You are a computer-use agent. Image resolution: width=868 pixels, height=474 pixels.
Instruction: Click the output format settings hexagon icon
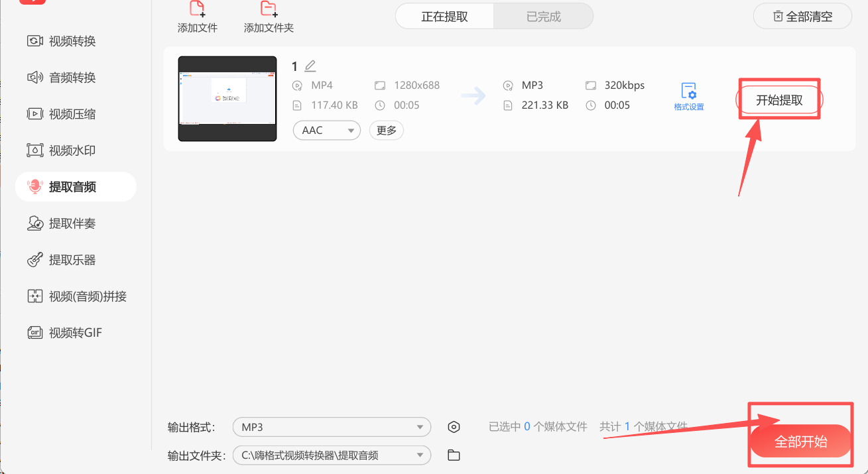point(454,427)
